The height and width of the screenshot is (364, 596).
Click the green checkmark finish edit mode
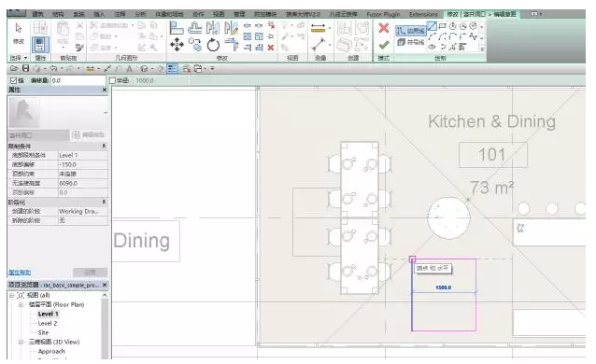coord(384,45)
